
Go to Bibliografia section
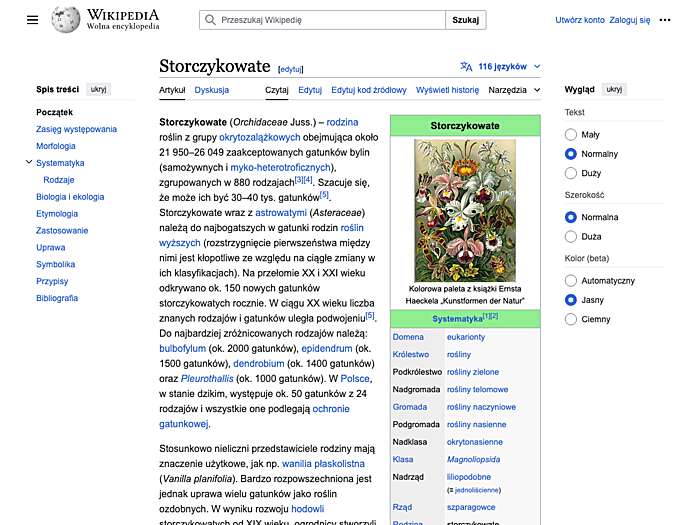pos(57,298)
